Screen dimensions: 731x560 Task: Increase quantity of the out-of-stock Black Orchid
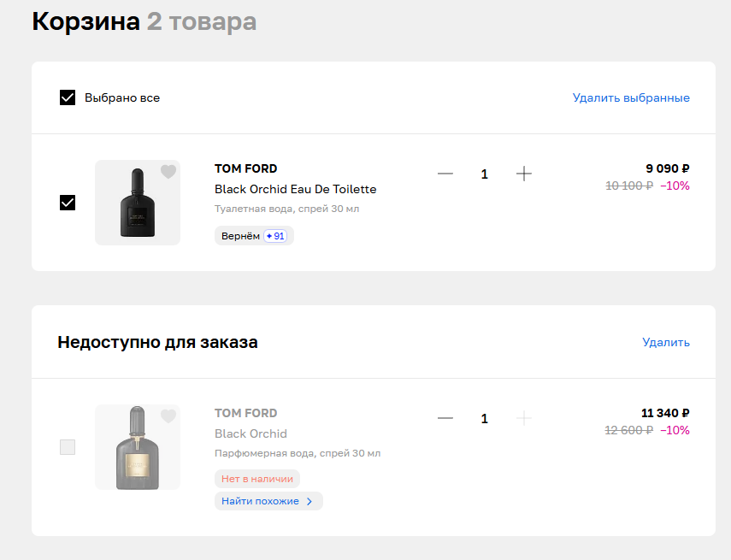click(523, 418)
